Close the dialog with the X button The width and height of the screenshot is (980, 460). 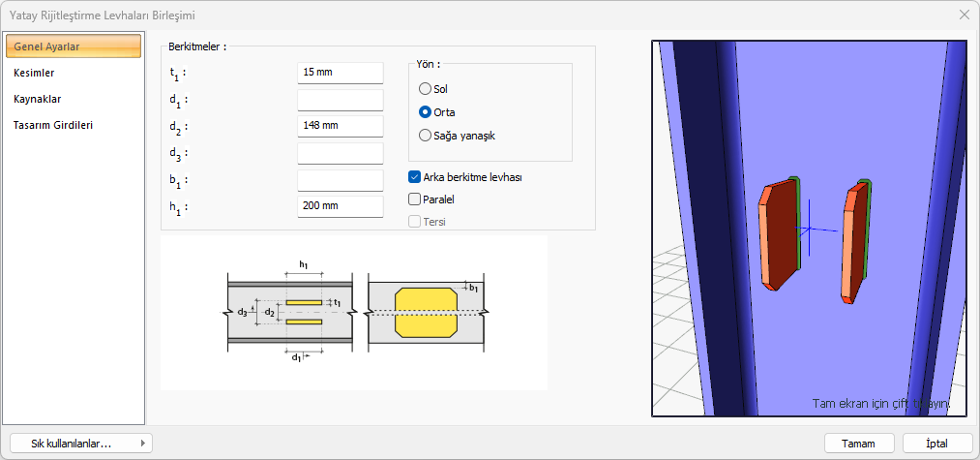tap(964, 15)
